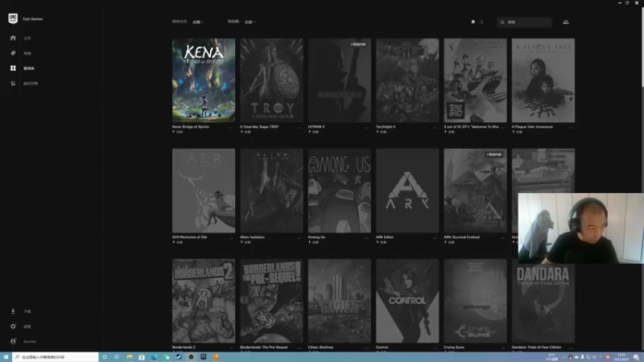
Task: Install HITMAN 3 via its install link
Action: click(314, 132)
